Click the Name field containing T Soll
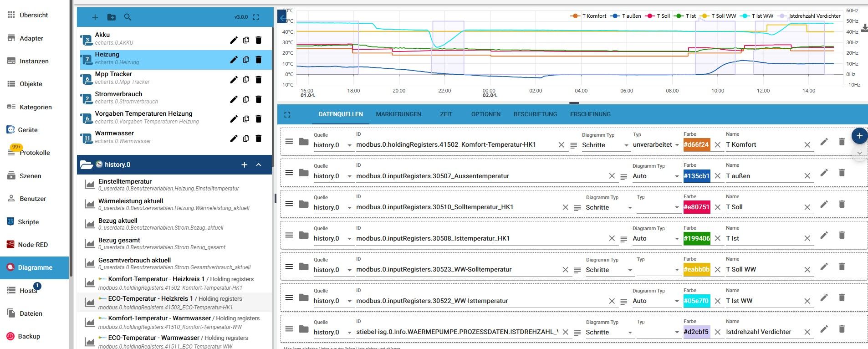Viewport: 868px width, 349px height. click(x=762, y=207)
